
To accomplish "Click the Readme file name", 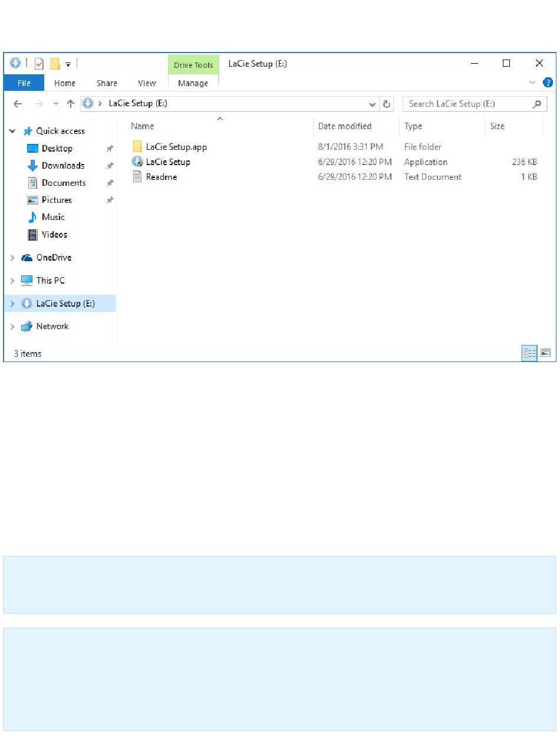I will tap(162, 177).
